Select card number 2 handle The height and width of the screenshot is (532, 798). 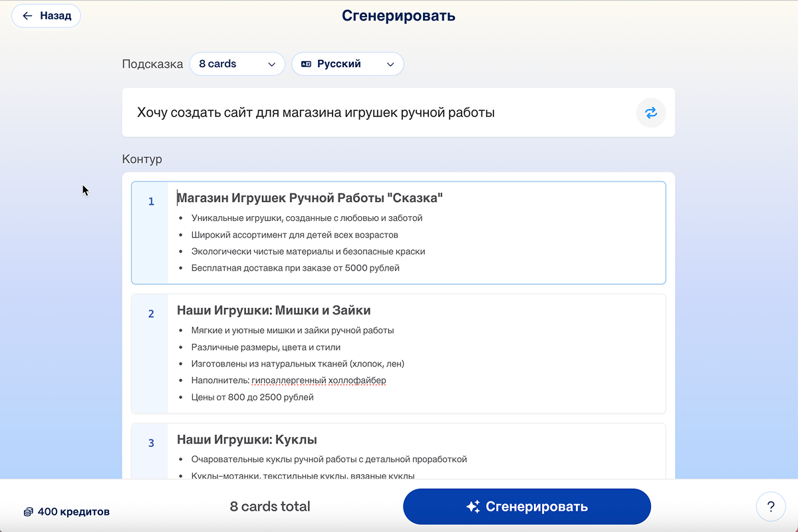pyautogui.click(x=150, y=354)
